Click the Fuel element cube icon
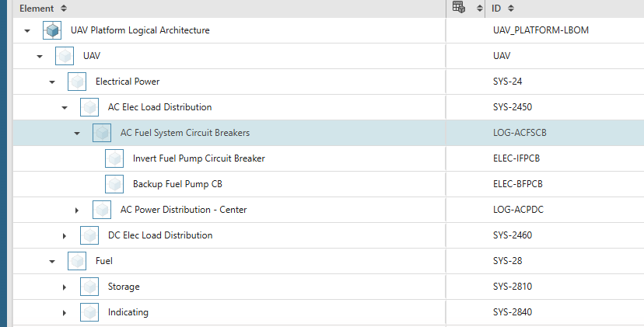 (x=77, y=261)
